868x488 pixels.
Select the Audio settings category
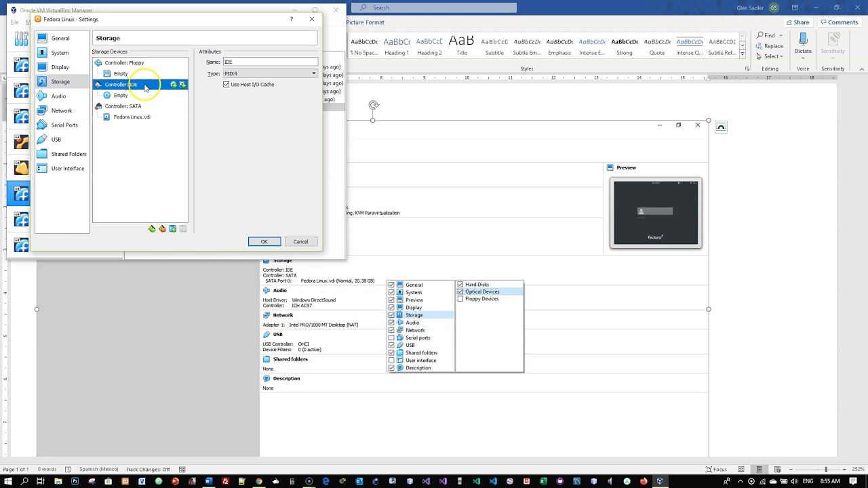62,96
